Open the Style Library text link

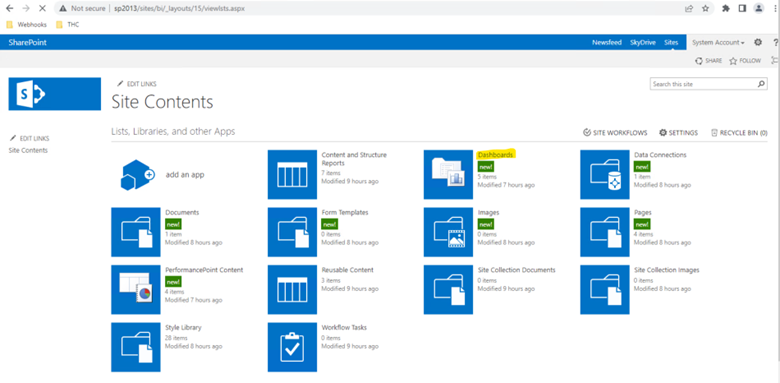coord(183,328)
